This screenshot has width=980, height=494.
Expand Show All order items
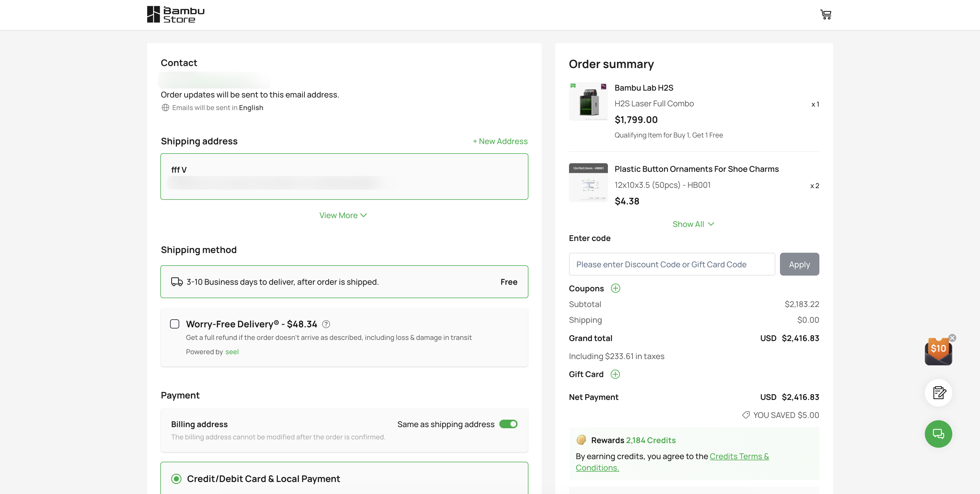pyautogui.click(x=694, y=224)
